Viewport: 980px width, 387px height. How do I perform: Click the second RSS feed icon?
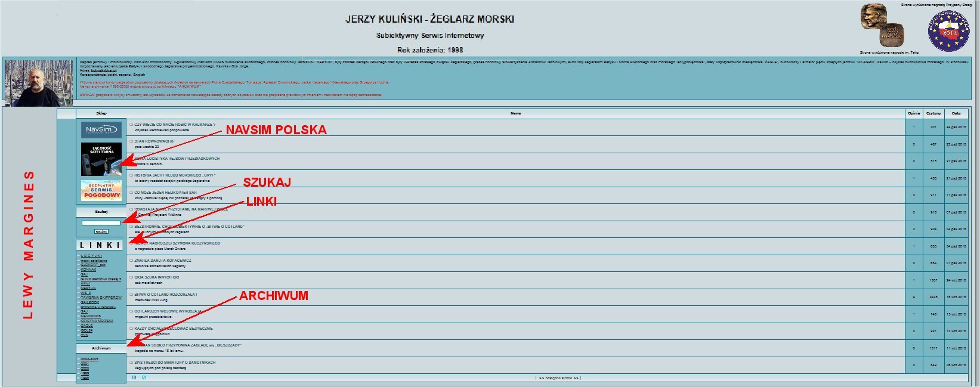(144, 377)
